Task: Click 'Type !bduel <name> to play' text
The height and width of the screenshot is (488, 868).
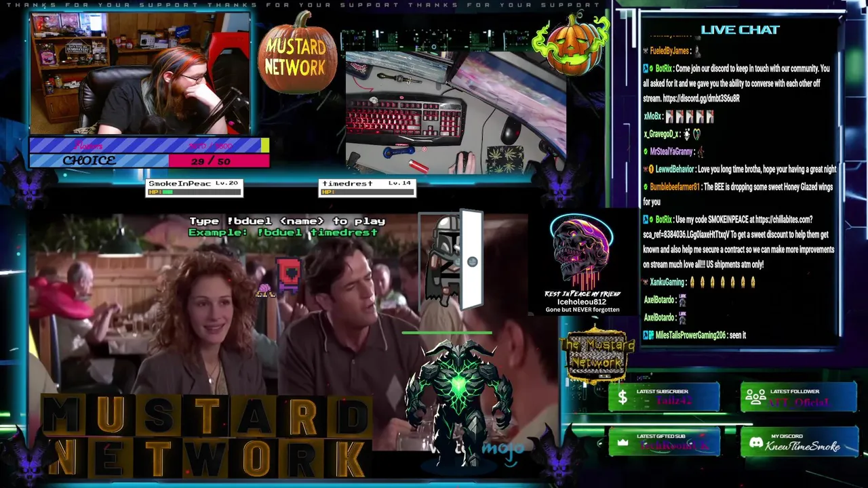Action: pos(287,221)
